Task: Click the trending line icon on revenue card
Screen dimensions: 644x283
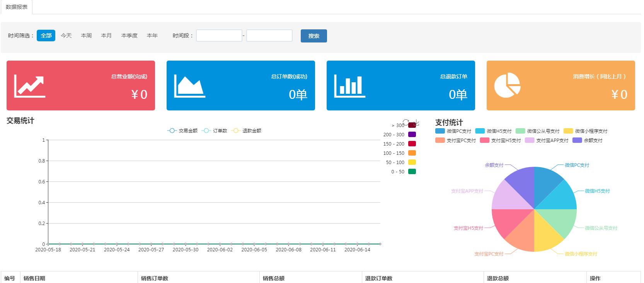Action: (30, 86)
